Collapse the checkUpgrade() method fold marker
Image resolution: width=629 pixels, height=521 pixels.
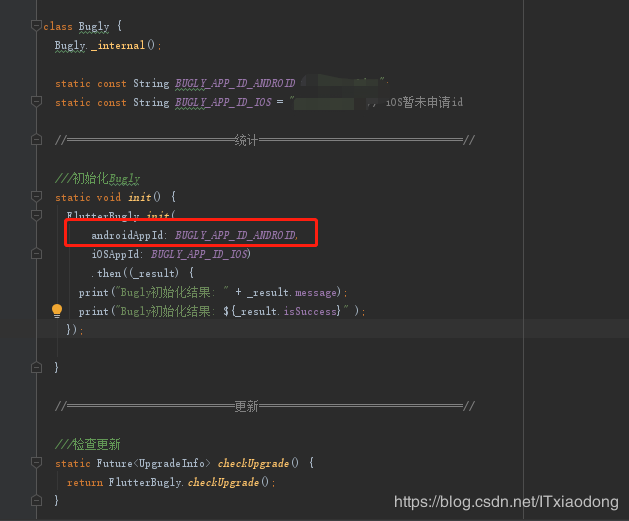pos(36,463)
